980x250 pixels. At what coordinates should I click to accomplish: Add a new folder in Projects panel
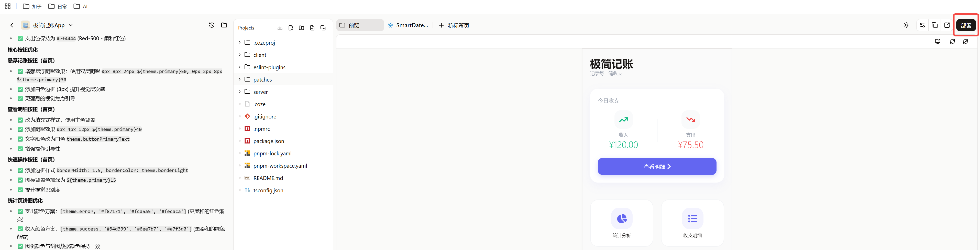click(301, 28)
